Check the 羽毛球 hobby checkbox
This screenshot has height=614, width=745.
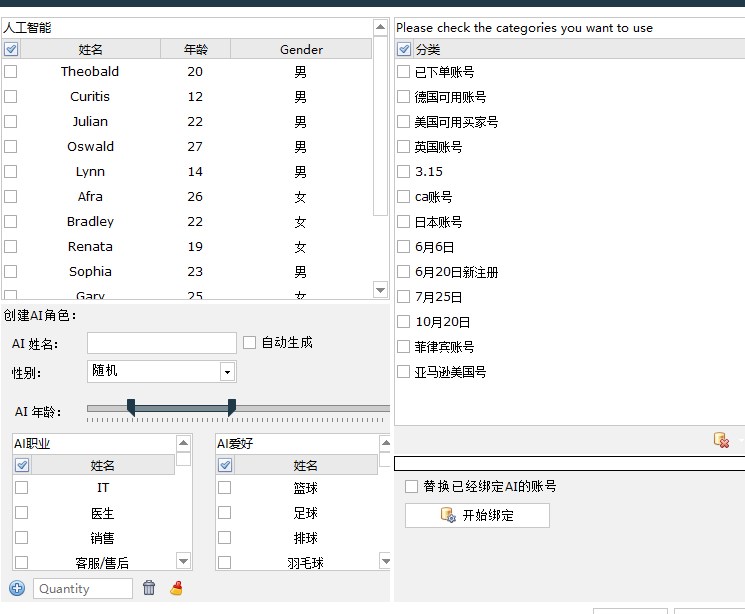[x=225, y=563]
